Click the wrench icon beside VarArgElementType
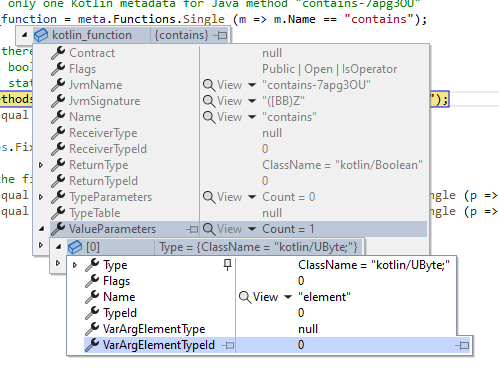The height and width of the screenshot is (379, 499). click(92, 329)
